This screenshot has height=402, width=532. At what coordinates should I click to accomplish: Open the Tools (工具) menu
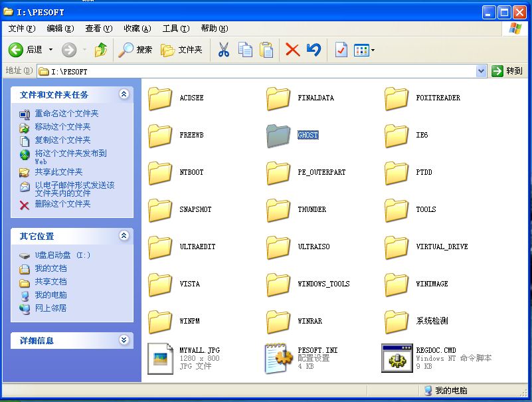click(x=176, y=29)
